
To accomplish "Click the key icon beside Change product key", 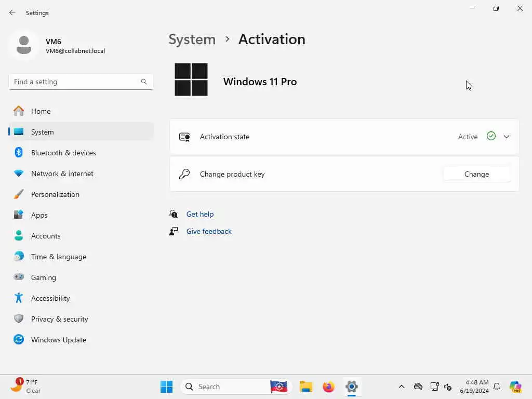I will (x=184, y=174).
